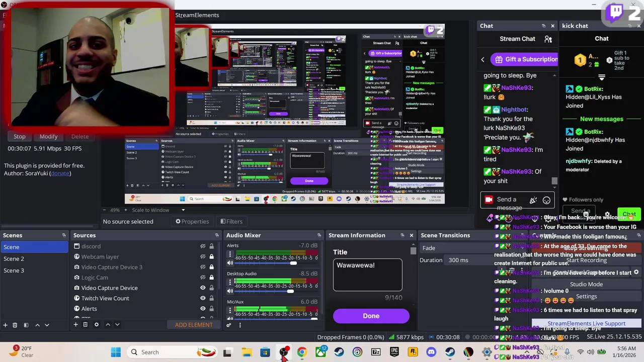Show the Webcam layer source
Viewport: 644px width, 362px height.
203,256
